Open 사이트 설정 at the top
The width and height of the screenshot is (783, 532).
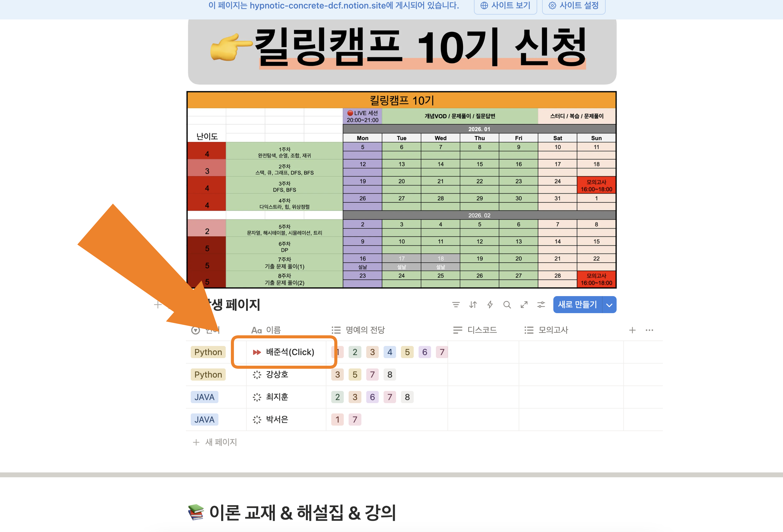pos(573,5)
